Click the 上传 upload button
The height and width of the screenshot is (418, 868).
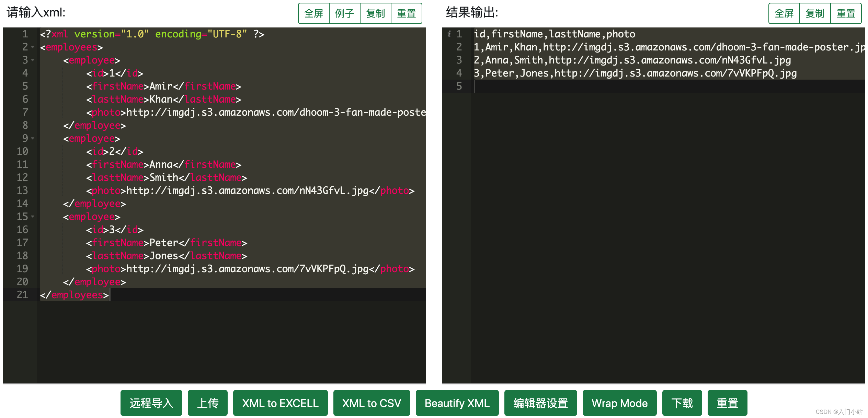coord(207,403)
